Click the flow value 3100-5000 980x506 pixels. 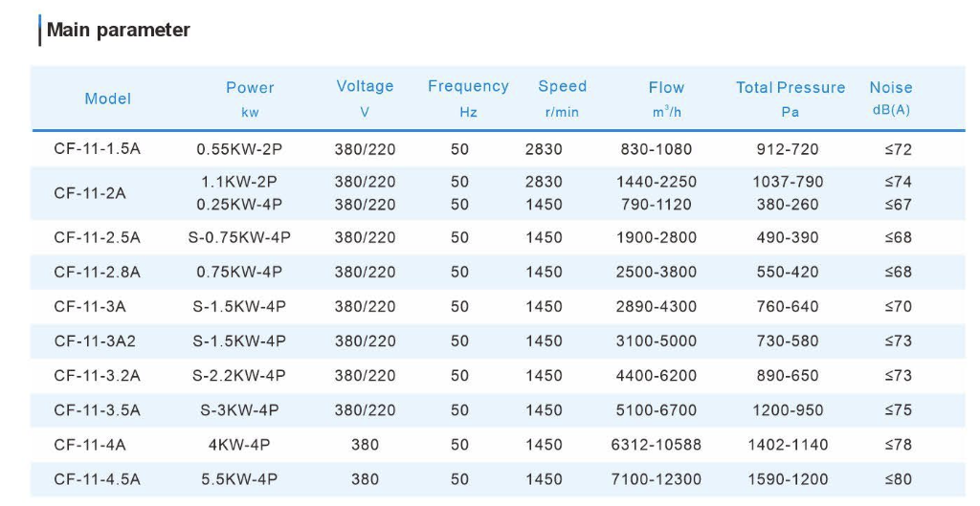pyautogui.click(x=656, y=341)
